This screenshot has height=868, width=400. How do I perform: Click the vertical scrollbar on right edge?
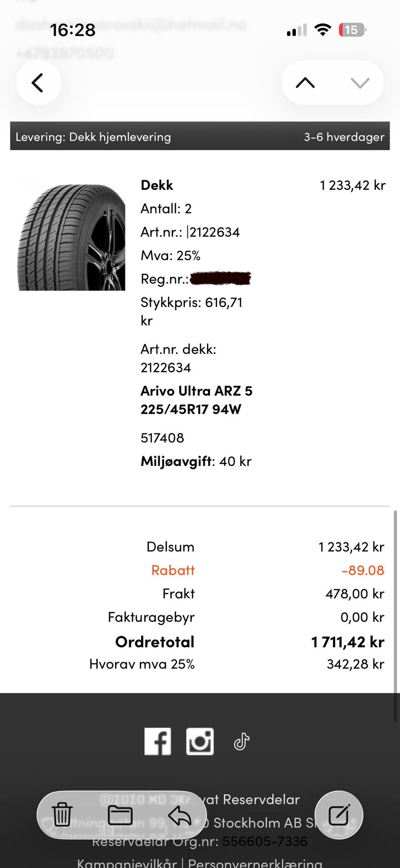click(x=395, y=616)
